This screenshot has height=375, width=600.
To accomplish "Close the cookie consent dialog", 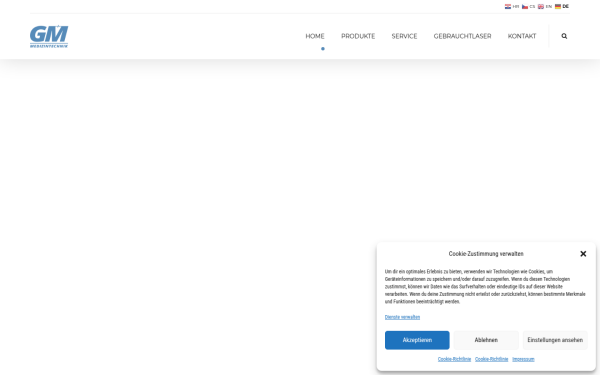I will (583, 254).
